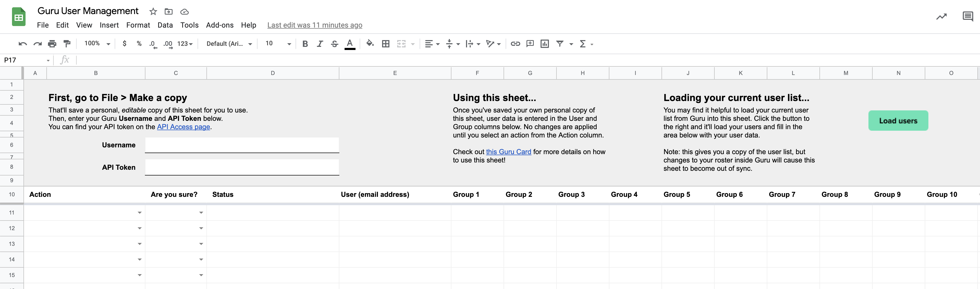Format as currency with dollar icon
Screen dimensions: 980x289
pyautogui.click(x=124, y=44)
